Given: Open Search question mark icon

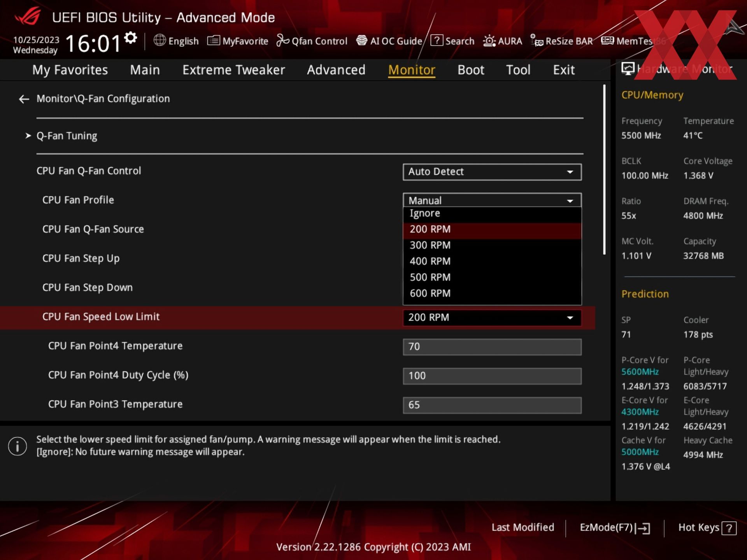Looking at the screenshot, I should pos(437,40).
